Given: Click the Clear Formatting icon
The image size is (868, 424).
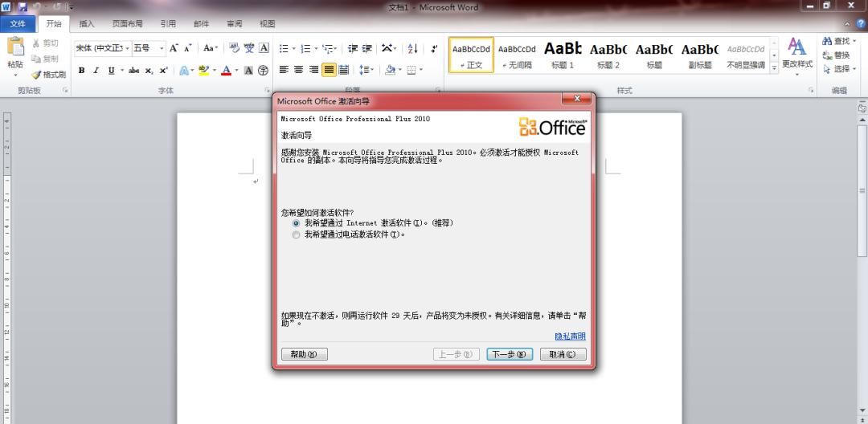Looking at the screenshot, I should coord(234,48).
